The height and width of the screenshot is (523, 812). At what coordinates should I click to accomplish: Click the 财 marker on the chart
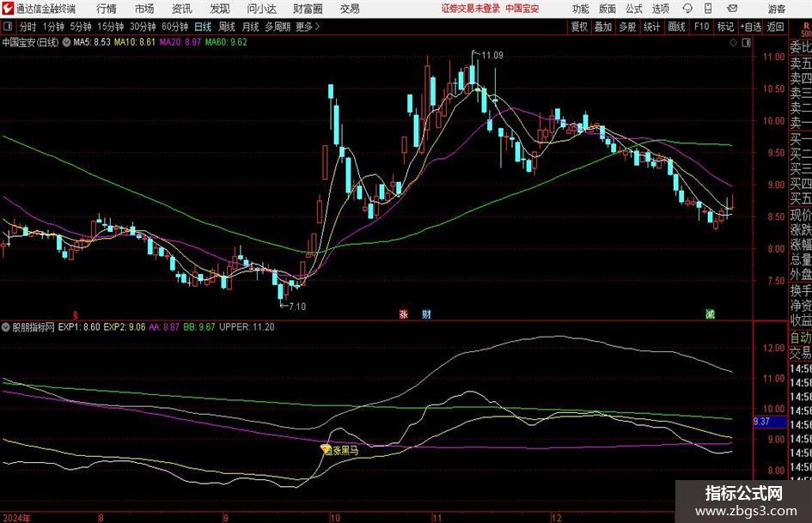pos(426,314)
